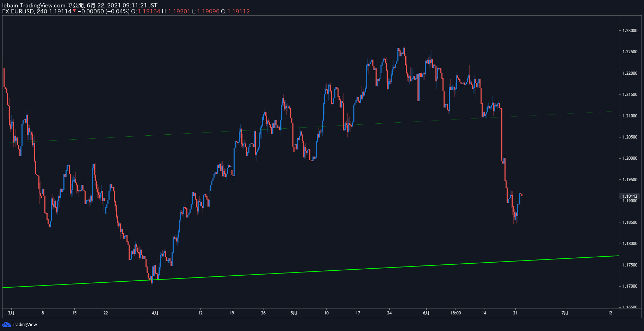
Task: Click the 5月 label on time axis
Action: (x=294, y=313)
